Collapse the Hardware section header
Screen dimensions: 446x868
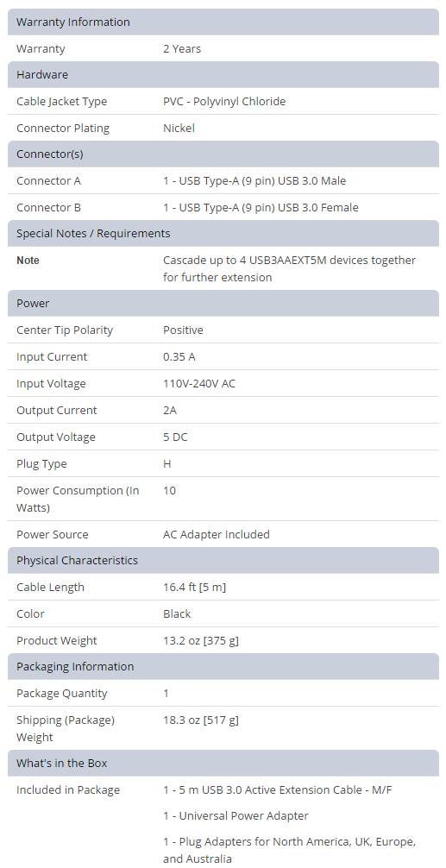223,75
